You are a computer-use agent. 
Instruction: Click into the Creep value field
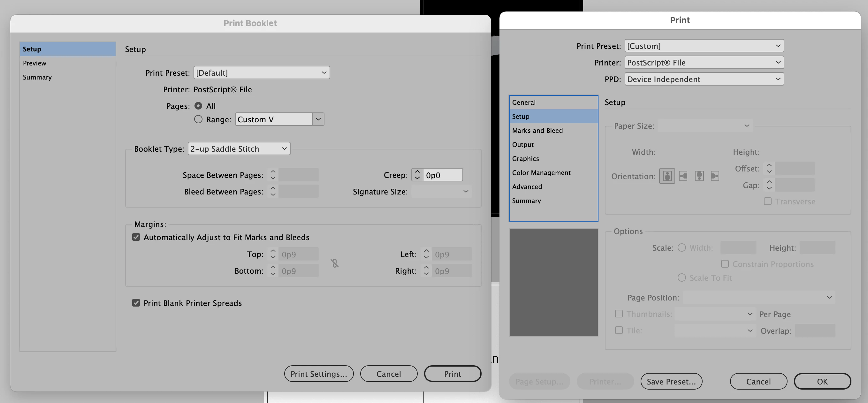coord(442,175)
